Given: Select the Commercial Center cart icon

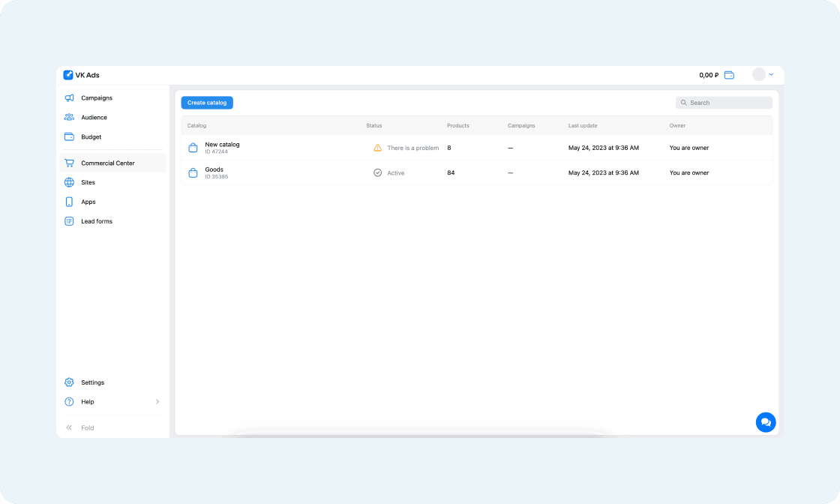Looking at the screenshot, I should click(x=70, y=163).
